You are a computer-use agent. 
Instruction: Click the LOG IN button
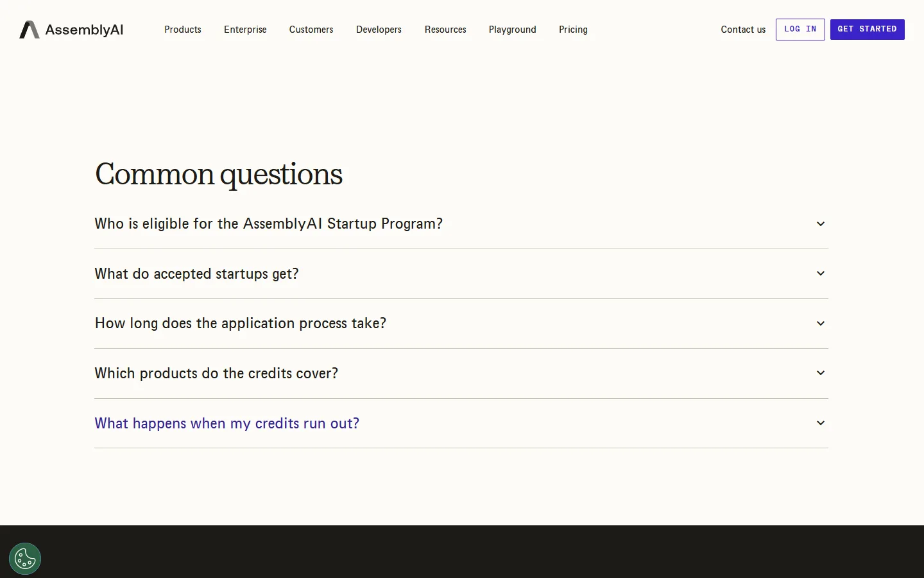click(x=800, y=30)
